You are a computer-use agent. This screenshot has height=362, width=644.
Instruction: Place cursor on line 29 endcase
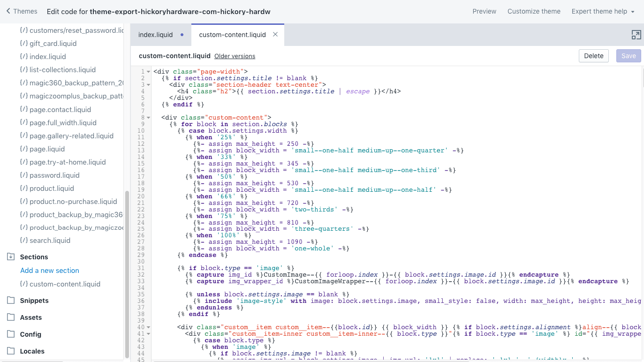click(203, 255)
